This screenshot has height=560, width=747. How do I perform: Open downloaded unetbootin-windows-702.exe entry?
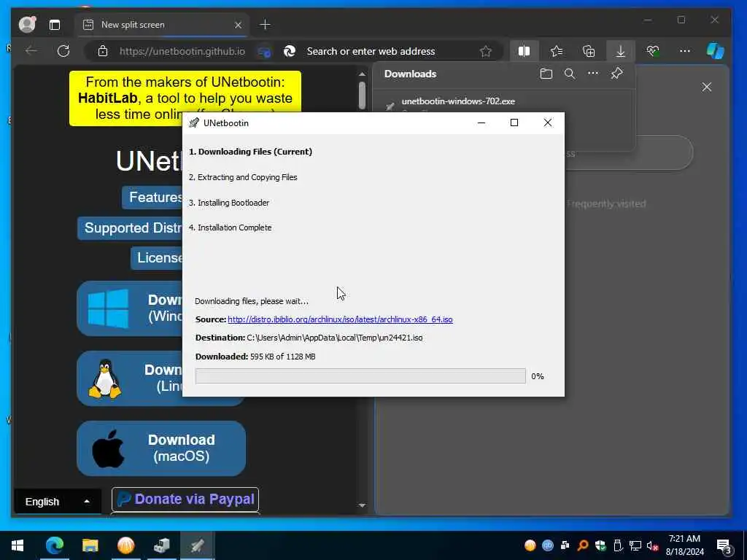(x=458, y=101)
